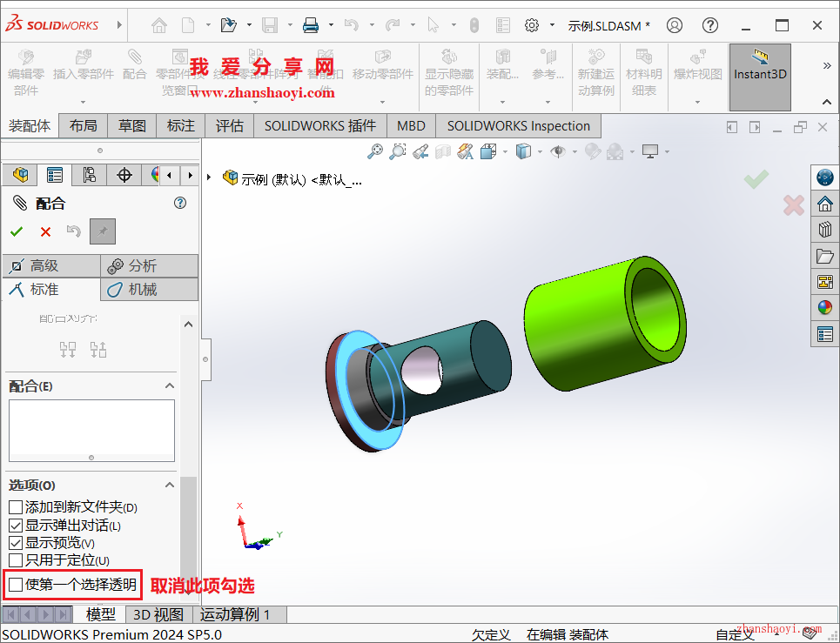Collapse the 选项(O) section

point(170,485)
